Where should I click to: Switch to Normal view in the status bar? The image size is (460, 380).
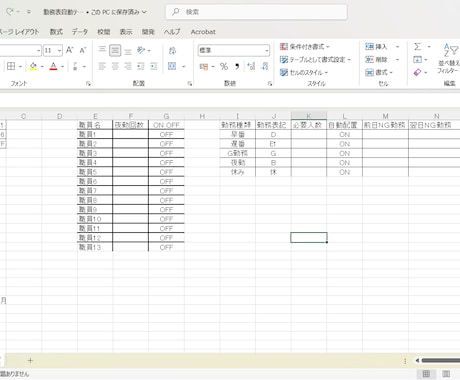(426, 374)
